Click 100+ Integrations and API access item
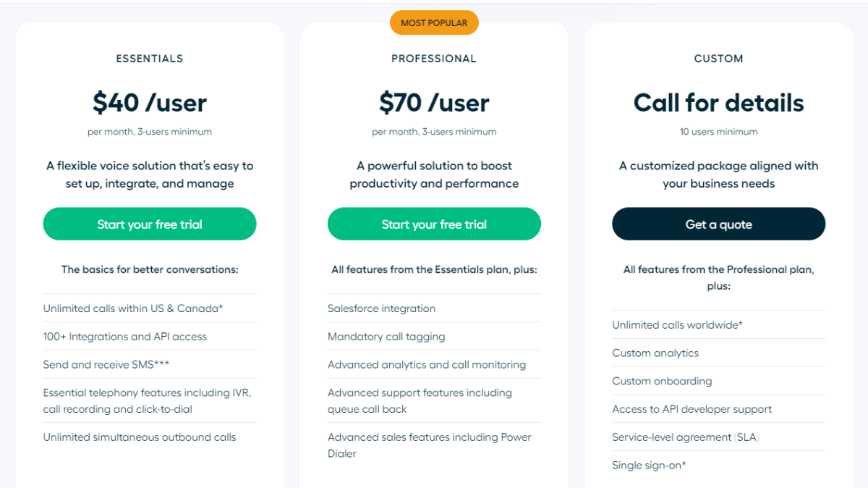The width and height of the screenshot is (868, 488). tap(125, 337)
